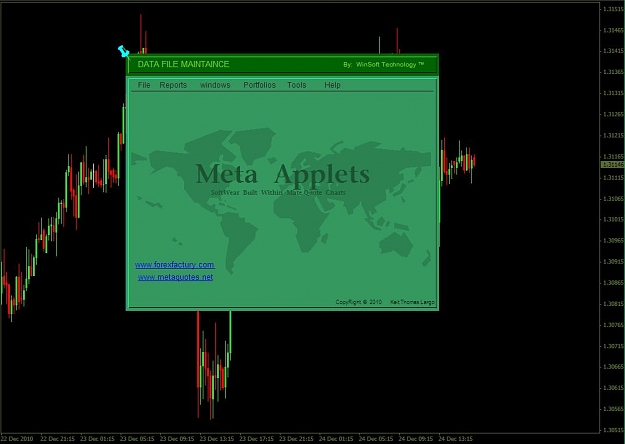This screenshot has height=444, width=625.
Task: Follow the www.forexfactory.com link
Action: (175, 265)
